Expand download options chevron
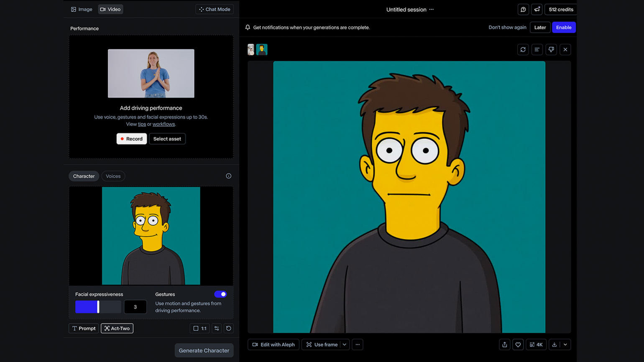Image resolution: width=644 pixels, height=362 pixels. [565, 345]
